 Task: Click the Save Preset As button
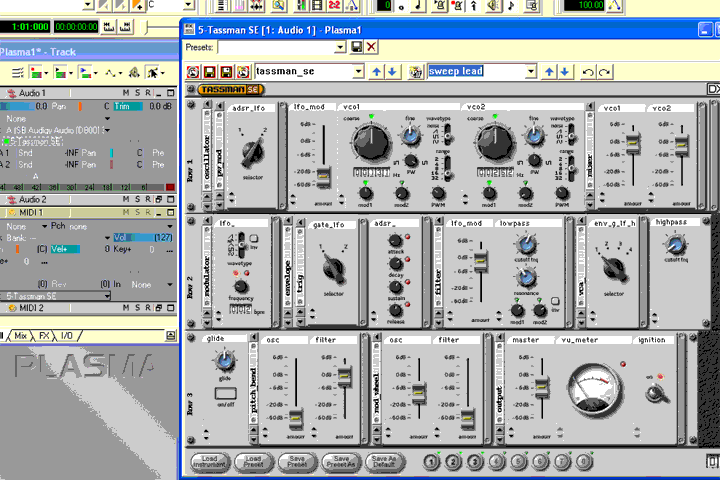pyautogui.click(x=341, y=462)
